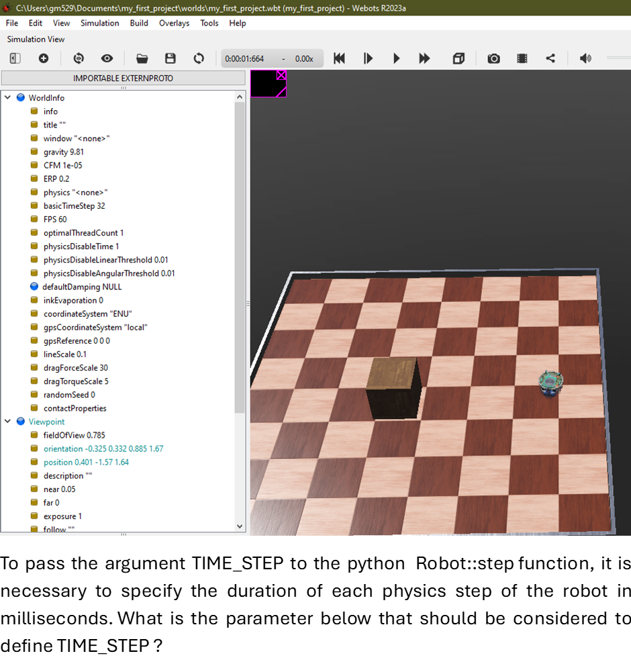Select the gravity 9.81 field
631x672 pixels.
coord(63,152)
